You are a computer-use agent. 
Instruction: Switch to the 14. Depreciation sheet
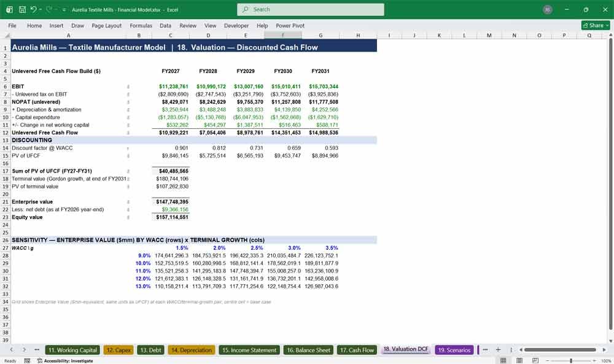pyautogui.click(x=192, y=350)
